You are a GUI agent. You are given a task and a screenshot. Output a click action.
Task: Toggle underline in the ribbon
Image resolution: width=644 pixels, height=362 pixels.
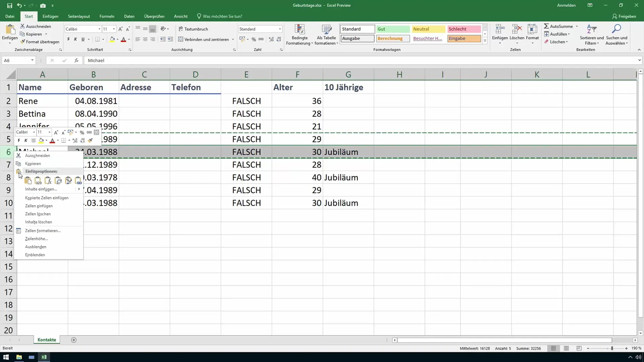tap(83, 39)
